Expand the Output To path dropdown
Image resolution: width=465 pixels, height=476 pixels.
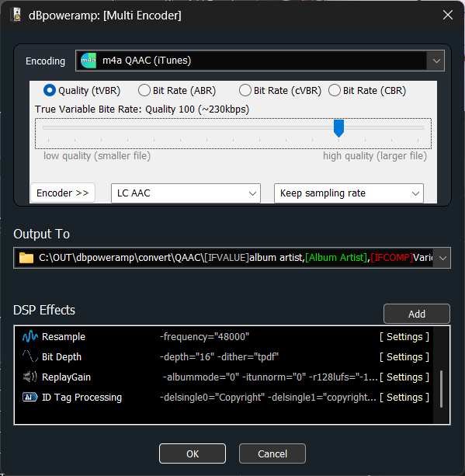pos(442,258)
